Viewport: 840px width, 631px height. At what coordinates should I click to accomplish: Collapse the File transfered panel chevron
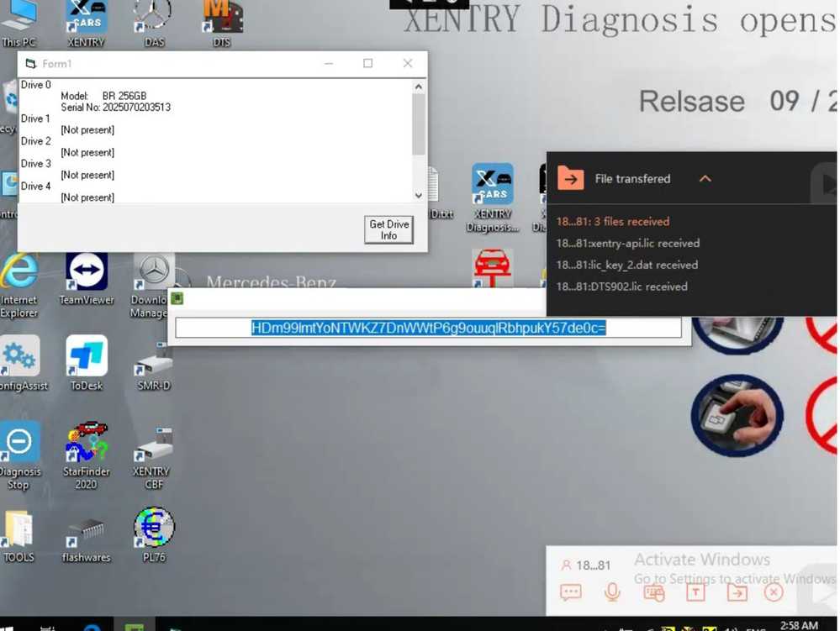click(705, 179)
